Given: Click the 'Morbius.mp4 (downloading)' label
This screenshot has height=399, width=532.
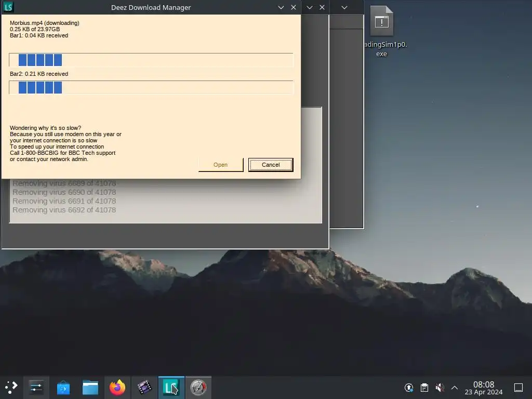Looking at the screenshot, I should [x=45, y=23].
